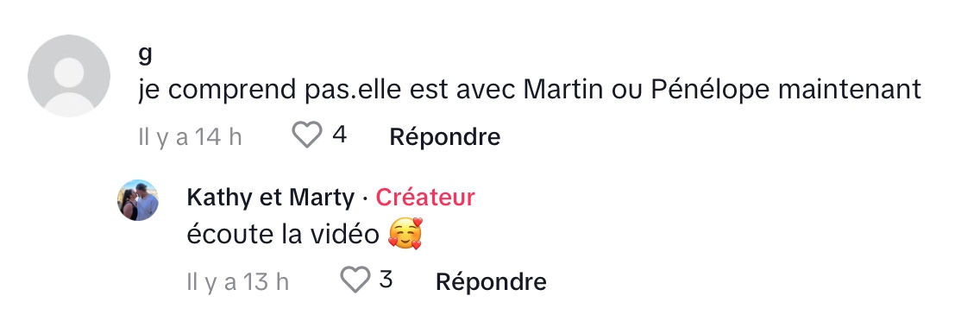Like Kathy et Marty's reply with heart
Screen dimensions: 980x321
point(355,280)
